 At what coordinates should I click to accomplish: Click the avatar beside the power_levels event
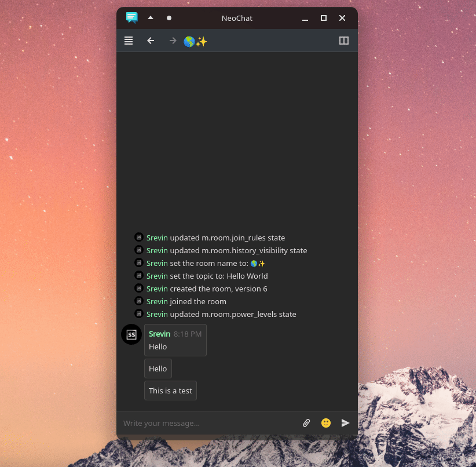pyautogui.click(x=139, y=313)
